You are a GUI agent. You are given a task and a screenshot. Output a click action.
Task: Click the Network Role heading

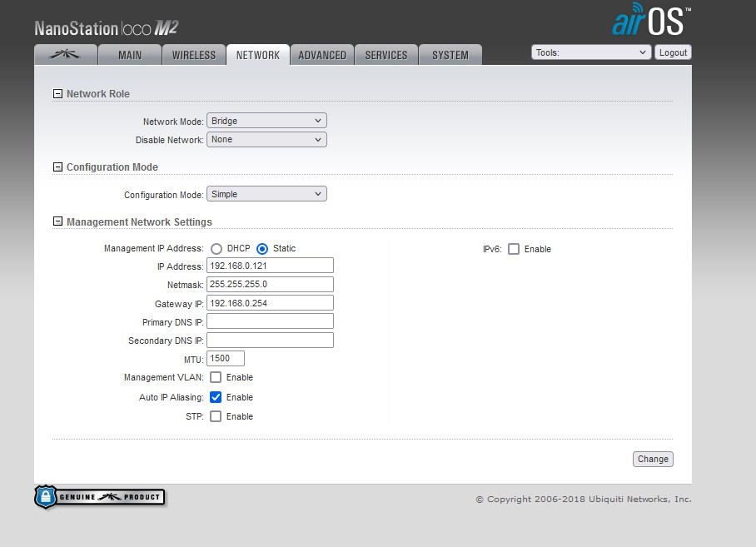(x=98, y=93)
